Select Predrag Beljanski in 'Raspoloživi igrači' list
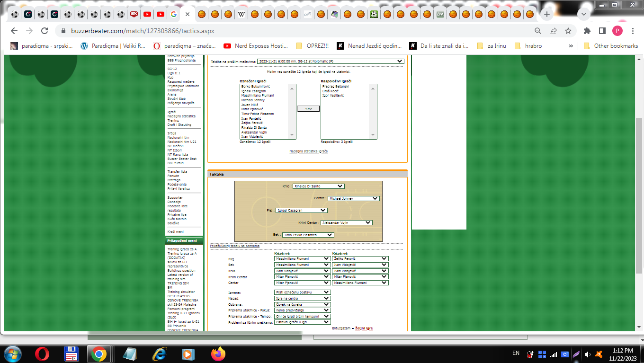Image resolution: width=644 pixels, height=363 pixels. [x=335, y=87]
